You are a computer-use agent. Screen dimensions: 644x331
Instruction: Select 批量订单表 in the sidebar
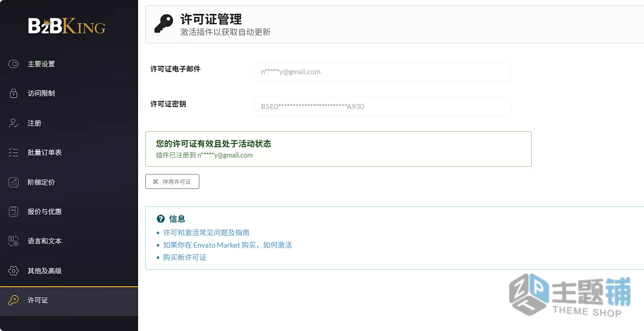point(69,152)
